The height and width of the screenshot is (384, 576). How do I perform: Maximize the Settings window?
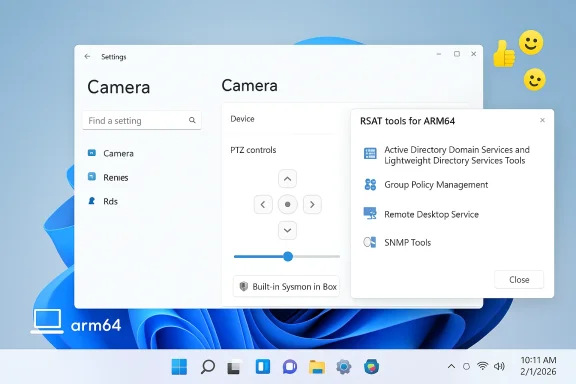click(457, 54)
